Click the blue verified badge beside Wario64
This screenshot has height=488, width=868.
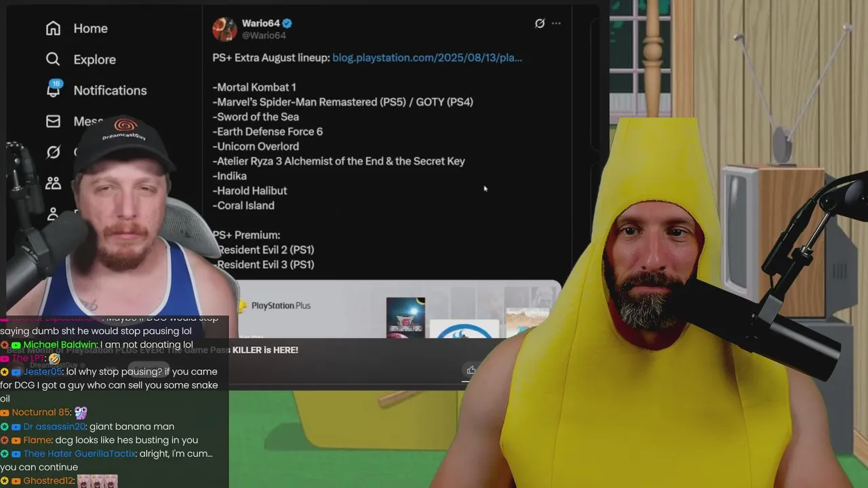click(x=288, y=23)
